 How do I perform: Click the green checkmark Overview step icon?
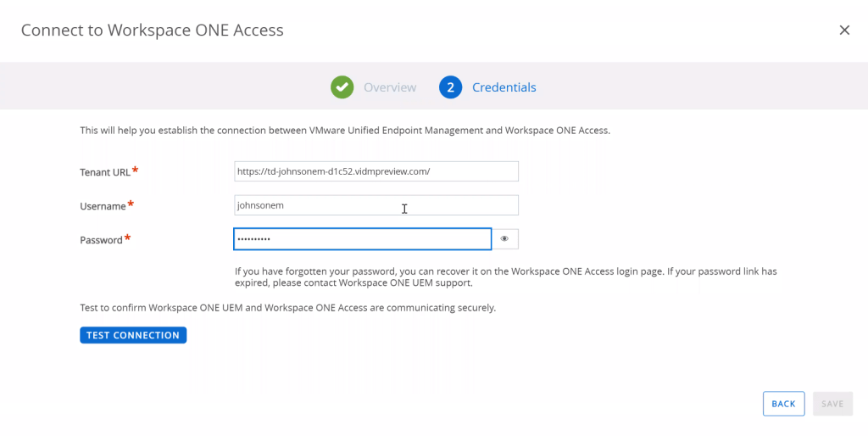342,87
